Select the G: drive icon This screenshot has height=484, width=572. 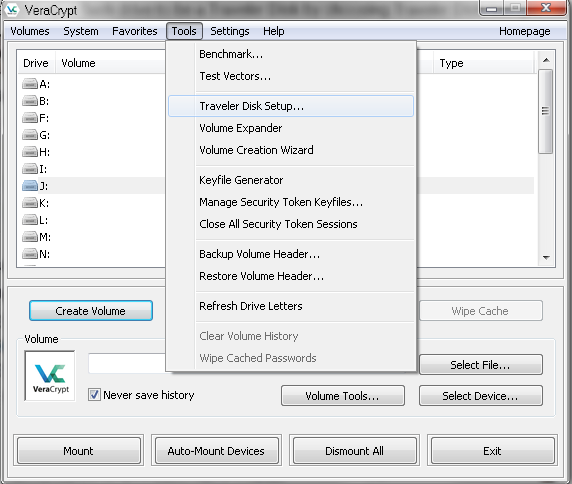pyautogui.click(x=30, y=135)
